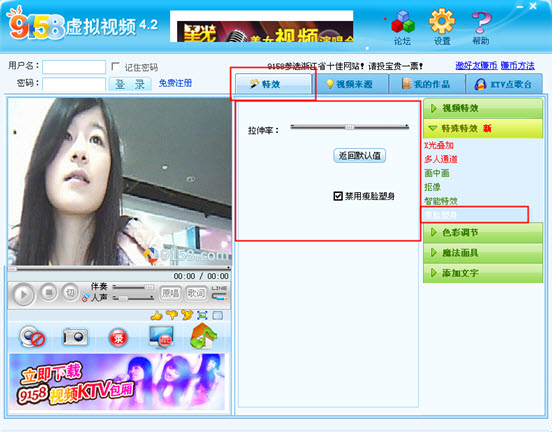Switch to the KTV点歌台 tab
Viewport: 552px width, 435px height.
[504, 84]
